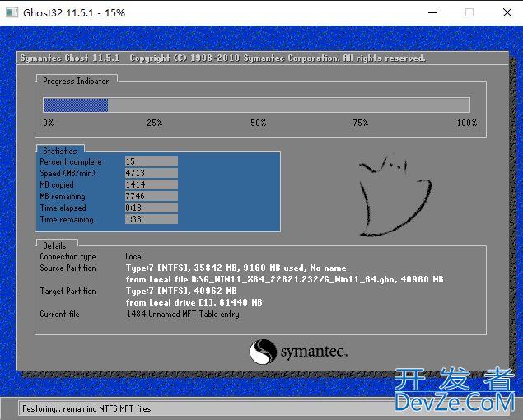This screenshot has width=523, height=420.
Task: Click '1484 Unnamed MFT Table entry' text
Action: point(183,315)
